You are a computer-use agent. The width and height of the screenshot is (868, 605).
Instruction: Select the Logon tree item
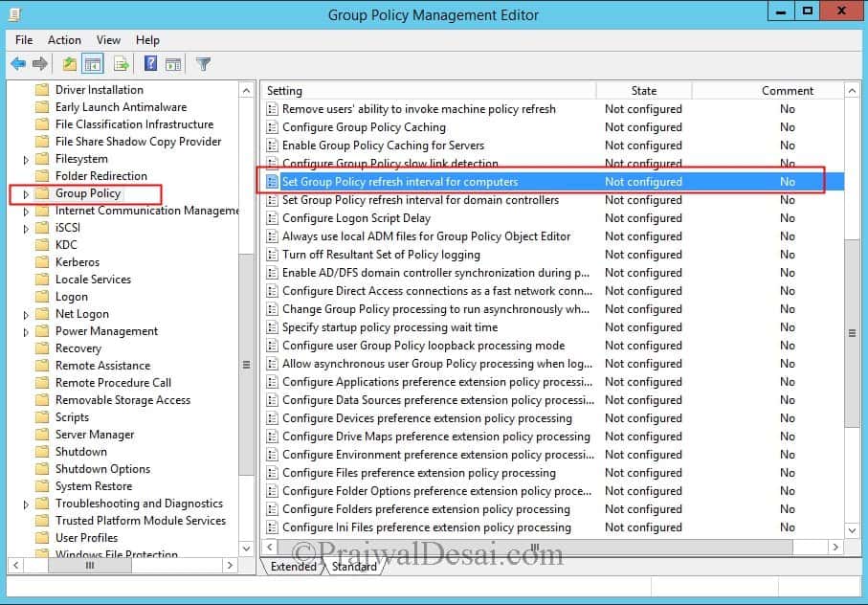coord(72,297)
